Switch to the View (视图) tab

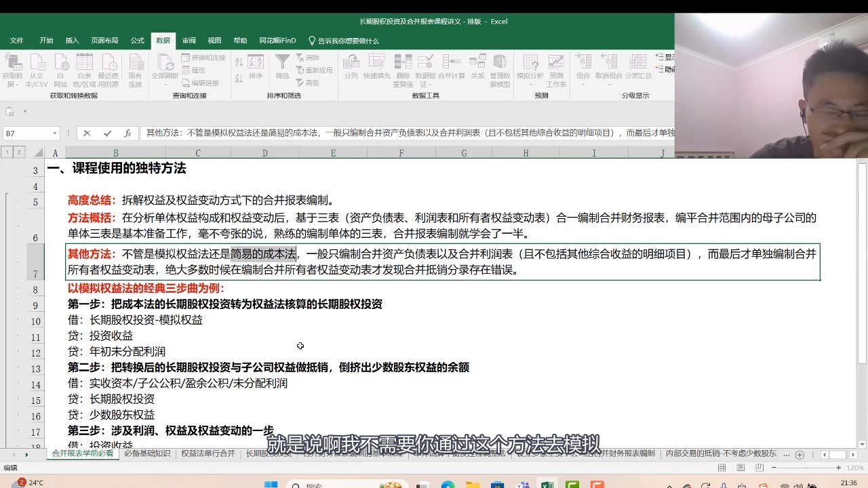tap(214, 41)
